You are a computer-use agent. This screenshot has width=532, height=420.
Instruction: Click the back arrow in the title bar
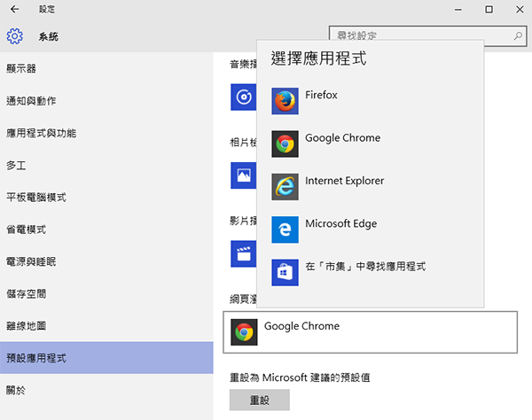(14, 9)
